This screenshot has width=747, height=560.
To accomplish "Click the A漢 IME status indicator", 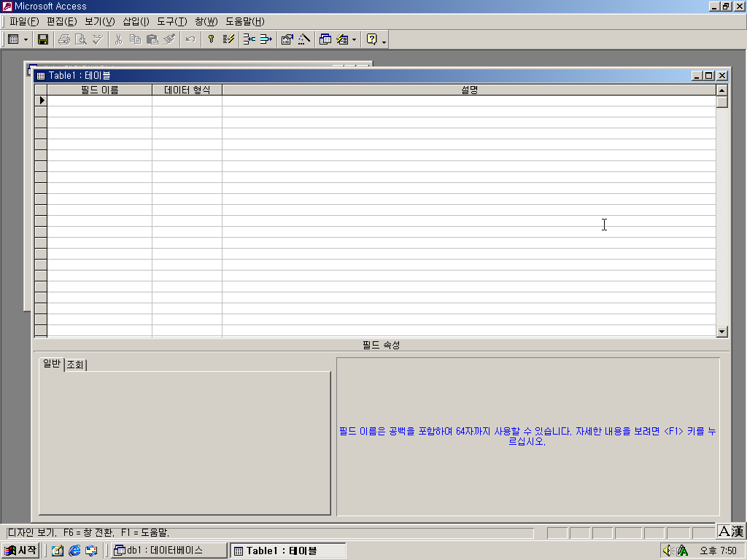I will (730, 531).
